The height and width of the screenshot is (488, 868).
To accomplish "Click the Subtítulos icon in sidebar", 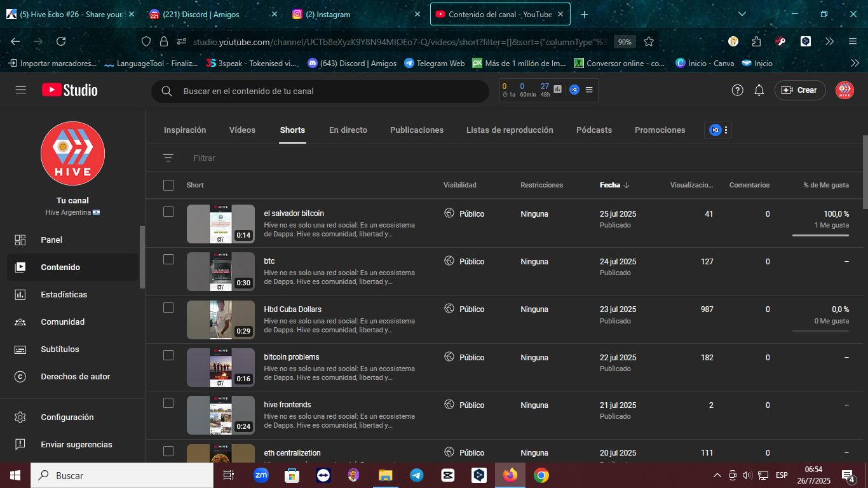I will (20, 349).
